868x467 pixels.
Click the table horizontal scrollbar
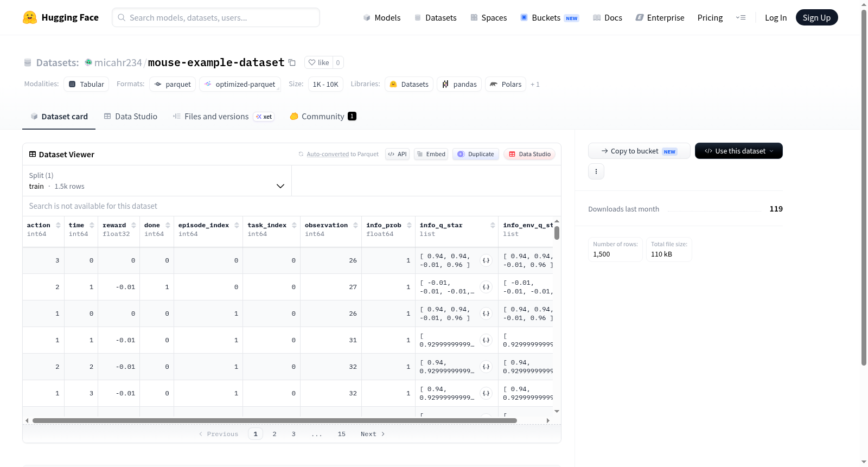point(275,420)
